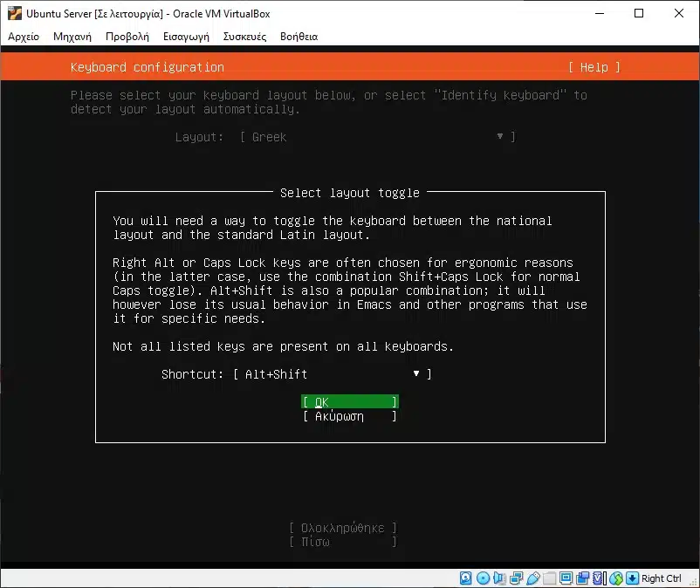Minimize the VirtualBox window

(x=600, y=13)
